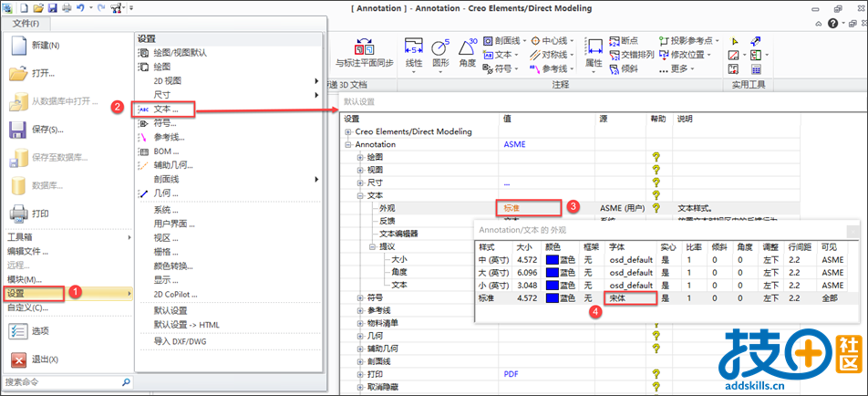Click the 剖面线 hatch icon in ribbon
This screenshot has height=396, width=868.
489,40
